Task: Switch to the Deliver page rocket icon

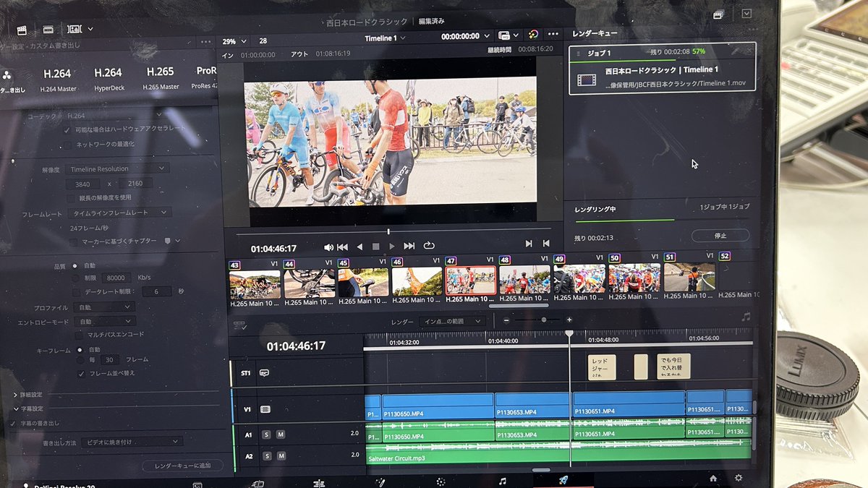Action: (563, 480)
